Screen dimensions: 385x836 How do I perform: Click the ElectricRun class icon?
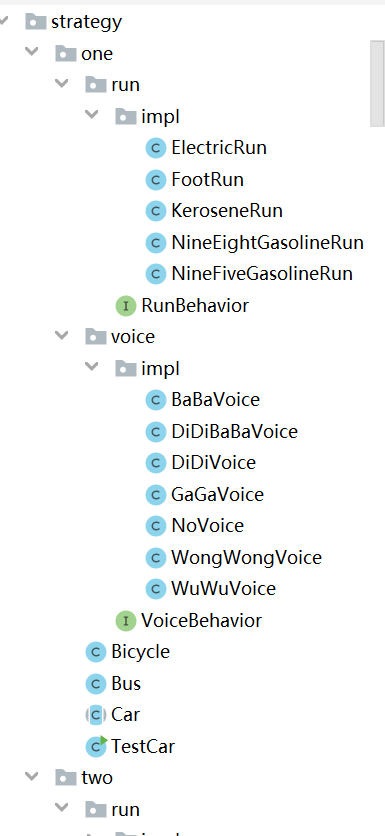(156, 148)
